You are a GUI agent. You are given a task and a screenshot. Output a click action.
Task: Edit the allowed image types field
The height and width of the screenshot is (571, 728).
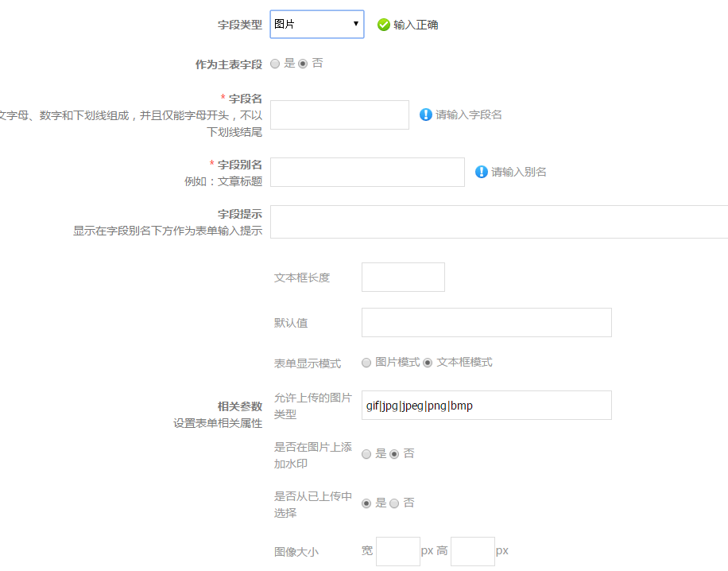pyautogui.click(x=486, y=406)
